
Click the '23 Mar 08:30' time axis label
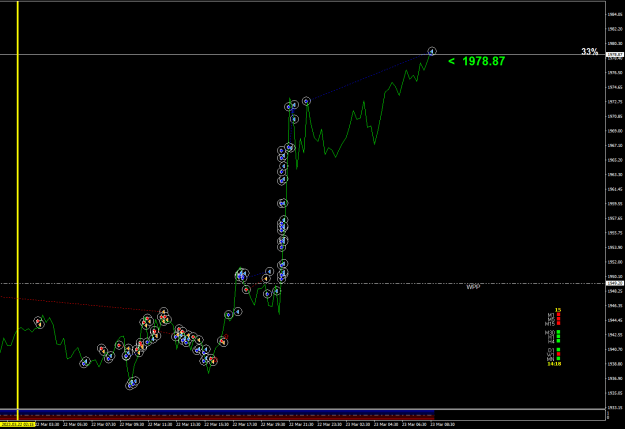[x=442, y=425]
